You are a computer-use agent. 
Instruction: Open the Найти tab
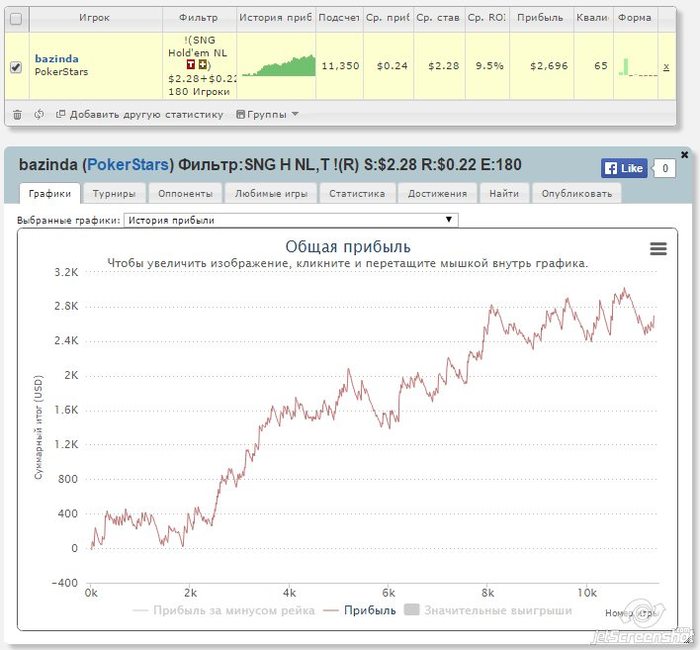pyautogui.click(x=504, y=193)
